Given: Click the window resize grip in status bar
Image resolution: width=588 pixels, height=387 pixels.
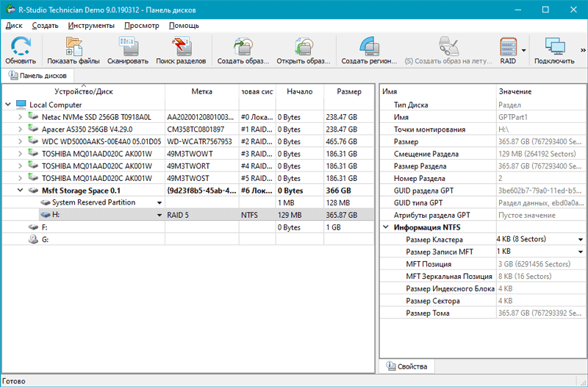Looking at the screenshot, I should 583,382.
